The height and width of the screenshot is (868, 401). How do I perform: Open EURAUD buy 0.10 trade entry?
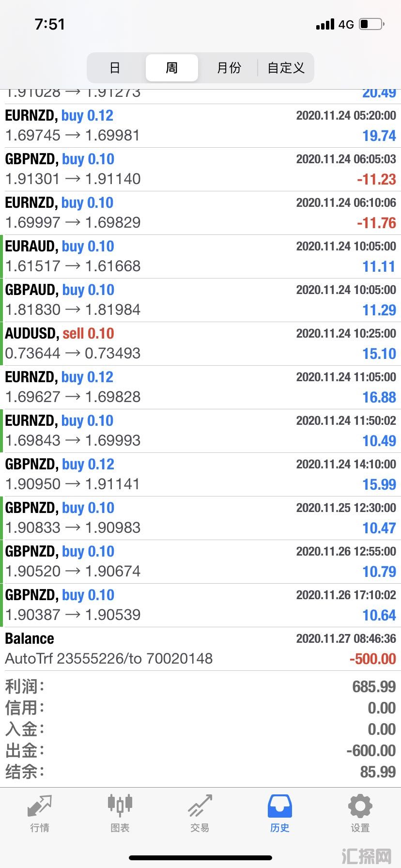(200, 257)
